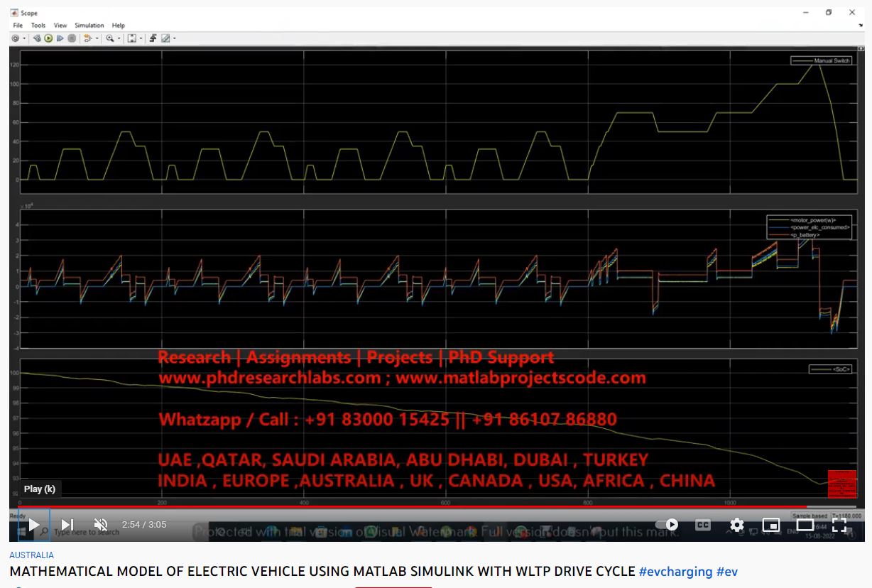Click the stop simulation icon
This screenshot has width=872, height=588.
tap(72, 38)
